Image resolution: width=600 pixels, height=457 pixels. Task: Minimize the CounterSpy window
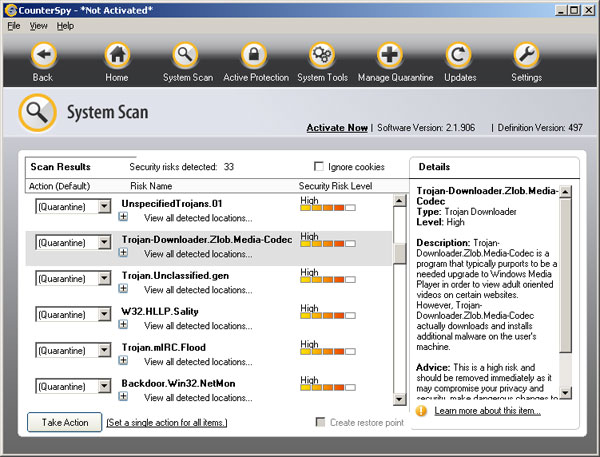561,10
